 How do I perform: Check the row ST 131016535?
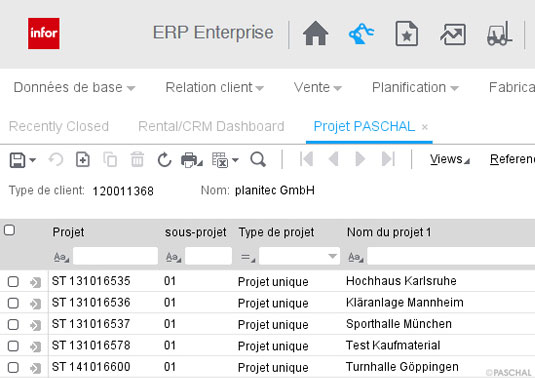coord(13,282)
